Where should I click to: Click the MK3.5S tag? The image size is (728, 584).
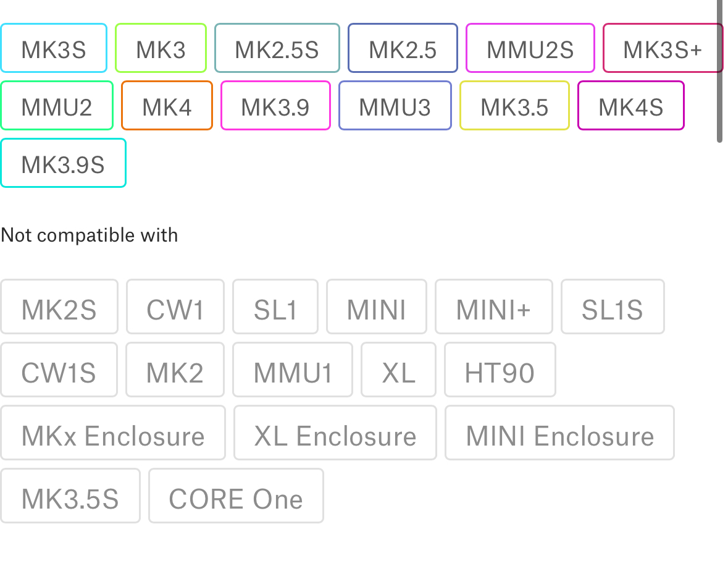[x=70, y=496]
